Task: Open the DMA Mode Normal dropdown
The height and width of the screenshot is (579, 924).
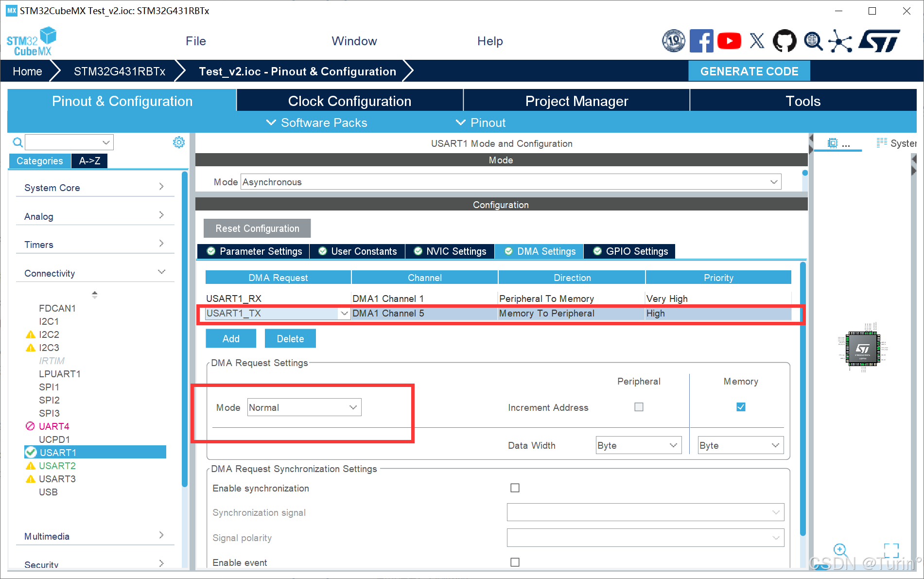Action: [x=304, y=407]
